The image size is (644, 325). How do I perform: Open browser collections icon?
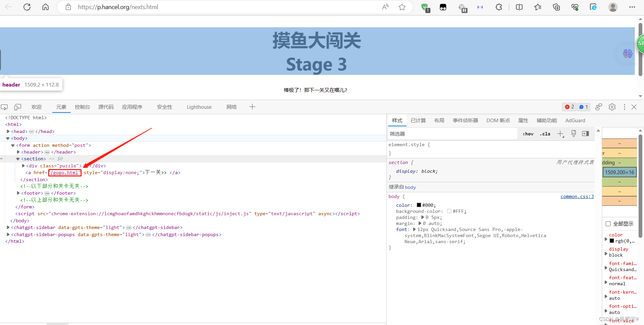point(556,7)
